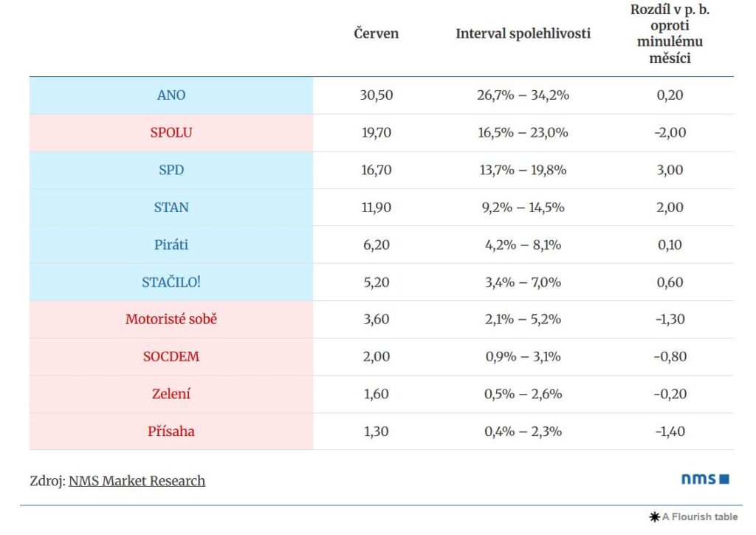Select the SOCDEM party cell

click(171, 357)
